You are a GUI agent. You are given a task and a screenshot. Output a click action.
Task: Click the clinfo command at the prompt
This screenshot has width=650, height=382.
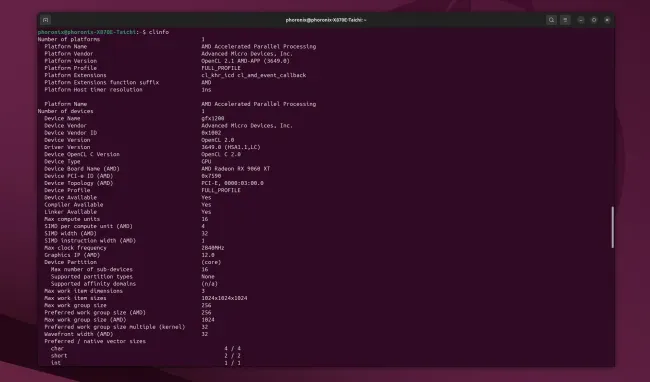tap(159, 32)
